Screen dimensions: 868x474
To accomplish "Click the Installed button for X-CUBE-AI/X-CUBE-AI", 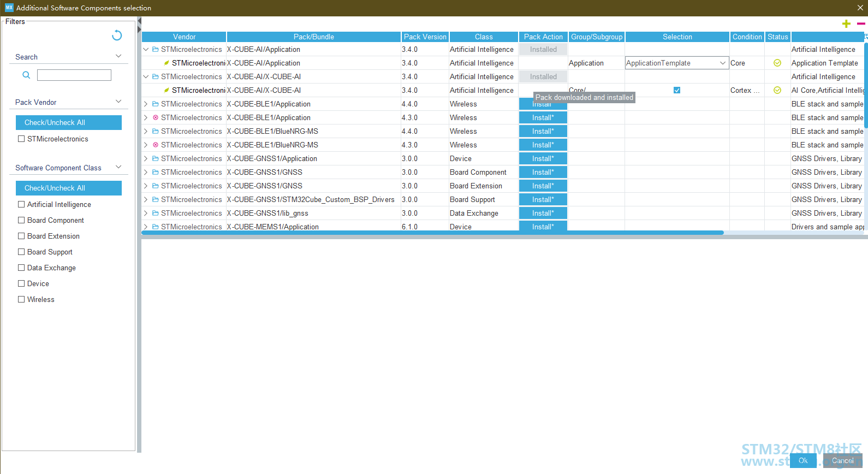I will tap(543, 76).
